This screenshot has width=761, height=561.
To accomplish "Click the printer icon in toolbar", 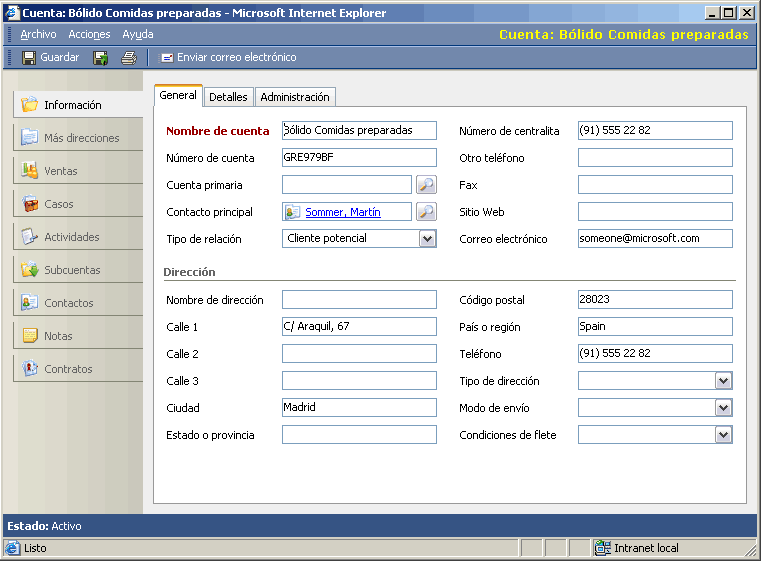I will click(x=129, y=58).
